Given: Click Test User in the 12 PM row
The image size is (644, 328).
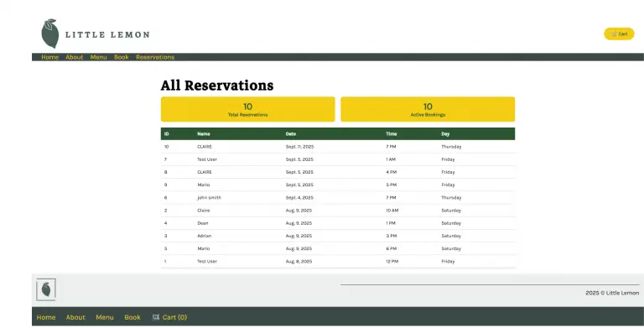Looking at the screenshot, I should coord(207,262).
